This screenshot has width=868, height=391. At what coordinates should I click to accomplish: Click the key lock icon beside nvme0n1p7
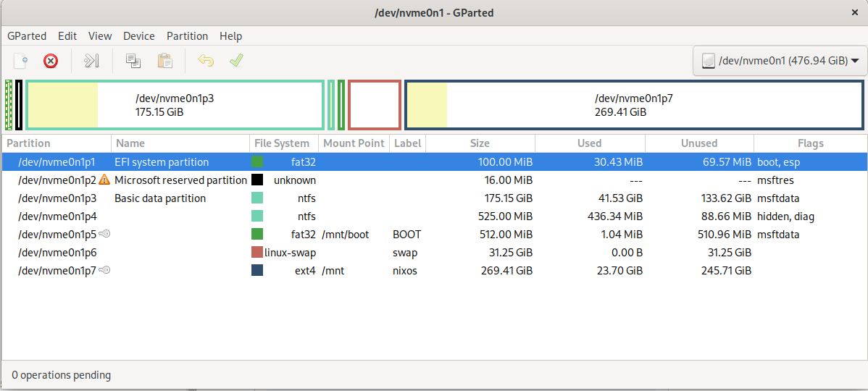point(104,270)
